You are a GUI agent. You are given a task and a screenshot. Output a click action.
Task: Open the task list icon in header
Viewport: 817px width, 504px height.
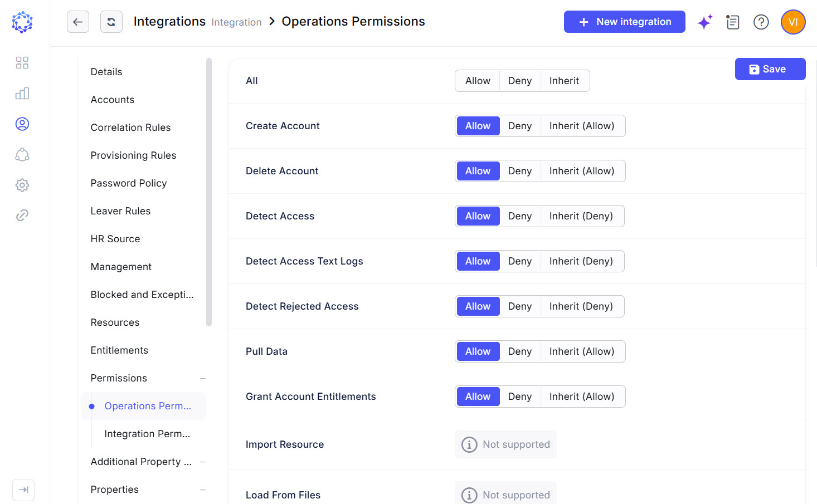pyautogui.click(x=733, y=22)
